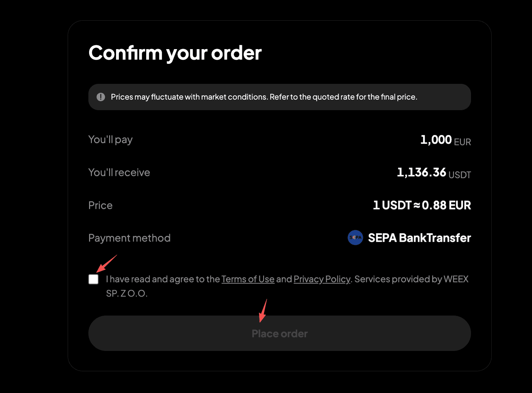Select the 1,000 pay amount
The width and height of the screenshot is (532, 393).
click(436, 140)
